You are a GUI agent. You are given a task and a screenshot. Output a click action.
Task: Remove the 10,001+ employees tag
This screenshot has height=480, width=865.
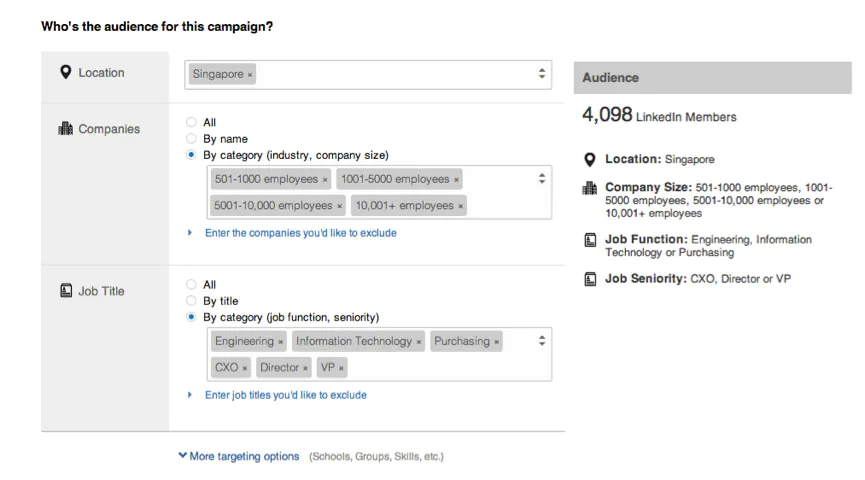[461, 206]
